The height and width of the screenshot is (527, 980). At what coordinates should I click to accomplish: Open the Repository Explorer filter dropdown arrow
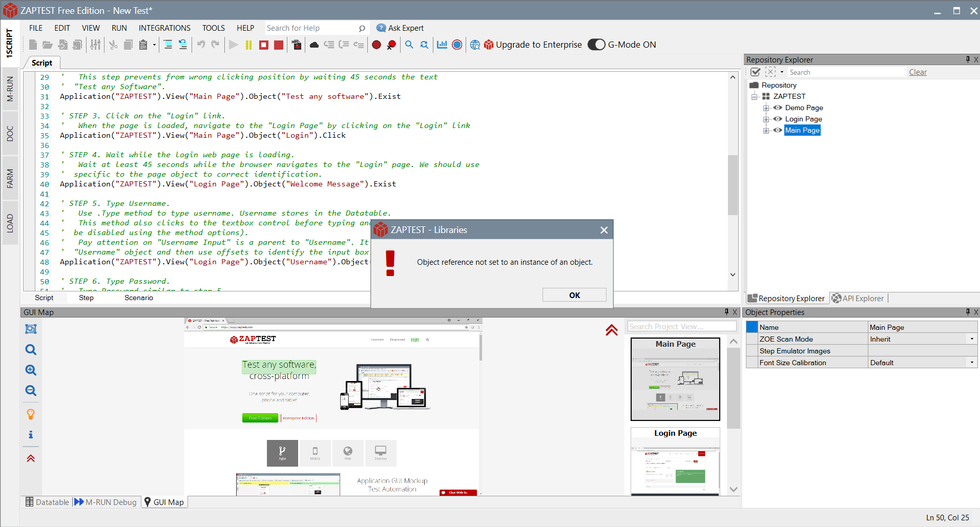[782, 72]
